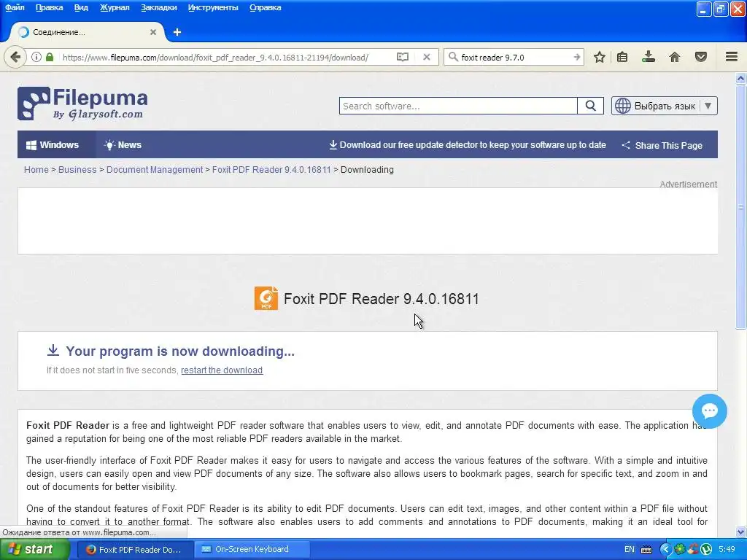The image size is (747, 560).
Task: Open the Downloads arrow icon
Action: (x=648, y=57)
